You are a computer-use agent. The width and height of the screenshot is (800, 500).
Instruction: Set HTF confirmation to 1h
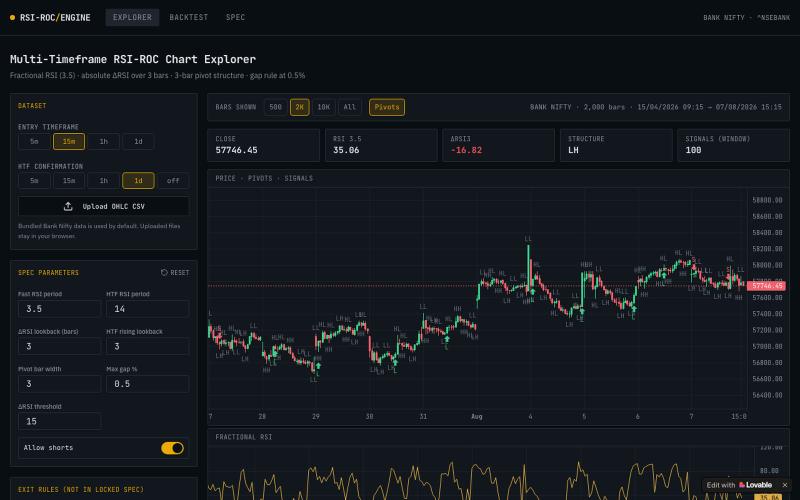(104, 181)
